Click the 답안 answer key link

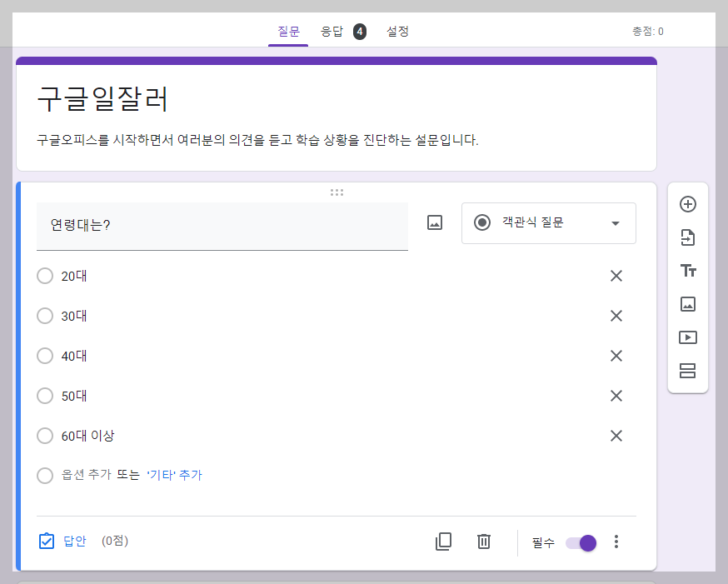[x=75, y=541]
